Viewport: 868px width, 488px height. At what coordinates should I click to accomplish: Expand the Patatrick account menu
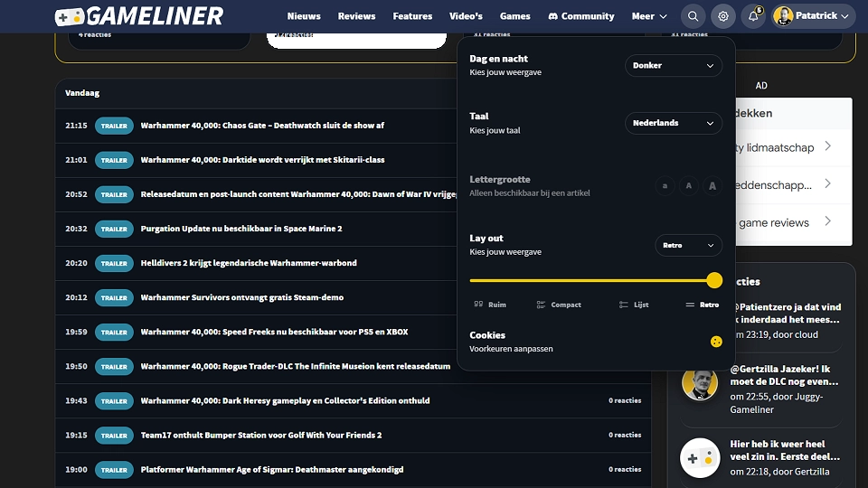pyautogui.click(x=814, y=16)
